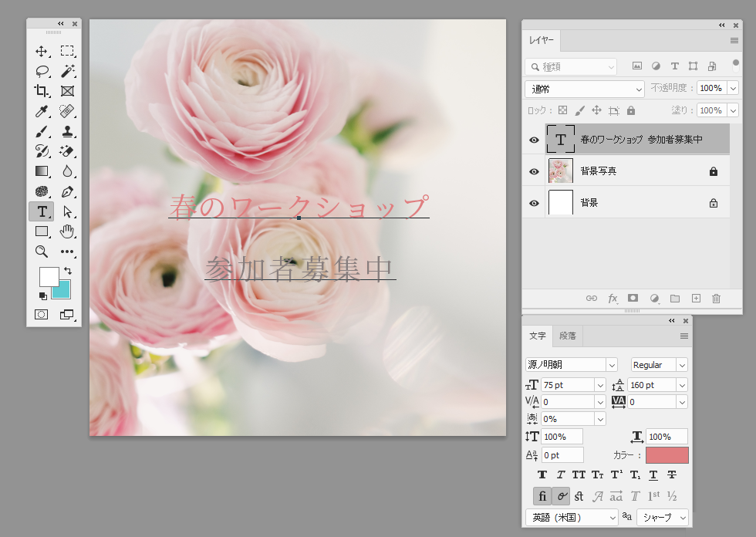Click the add layer style fx button
The image size is (756, 537).
point(613,299)
